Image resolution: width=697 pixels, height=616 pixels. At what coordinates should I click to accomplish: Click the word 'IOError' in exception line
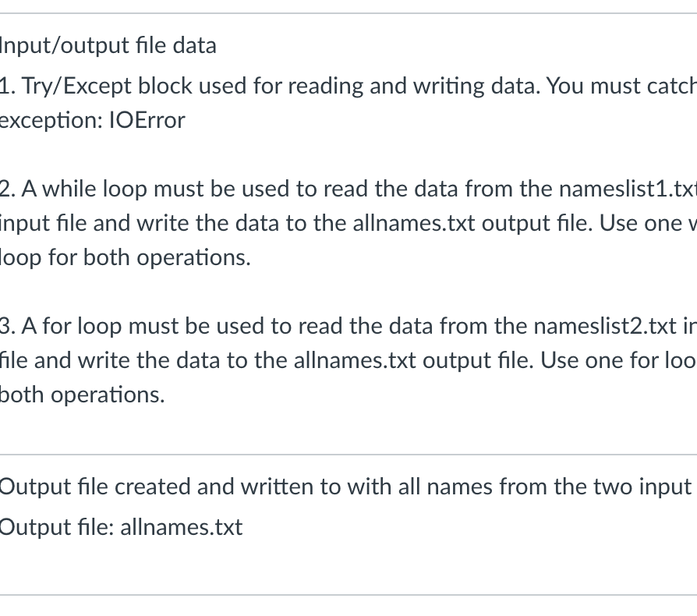147,120
